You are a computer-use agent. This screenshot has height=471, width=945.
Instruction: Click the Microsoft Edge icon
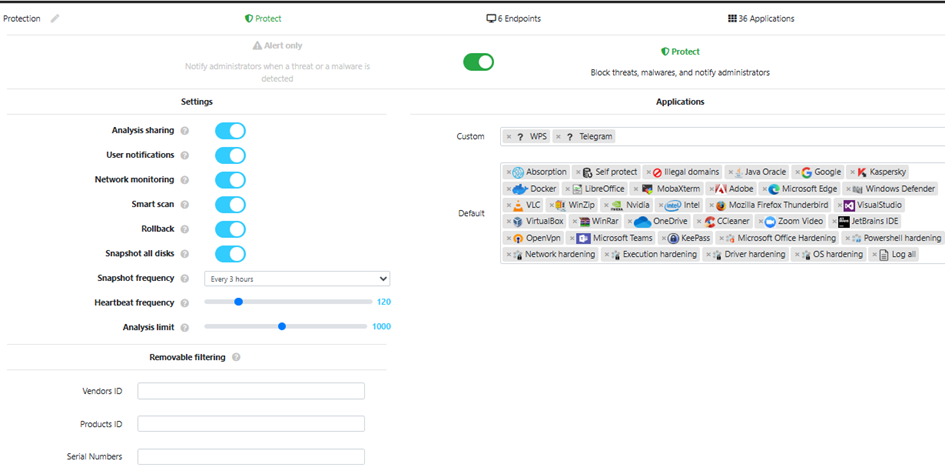click(774, 189)
